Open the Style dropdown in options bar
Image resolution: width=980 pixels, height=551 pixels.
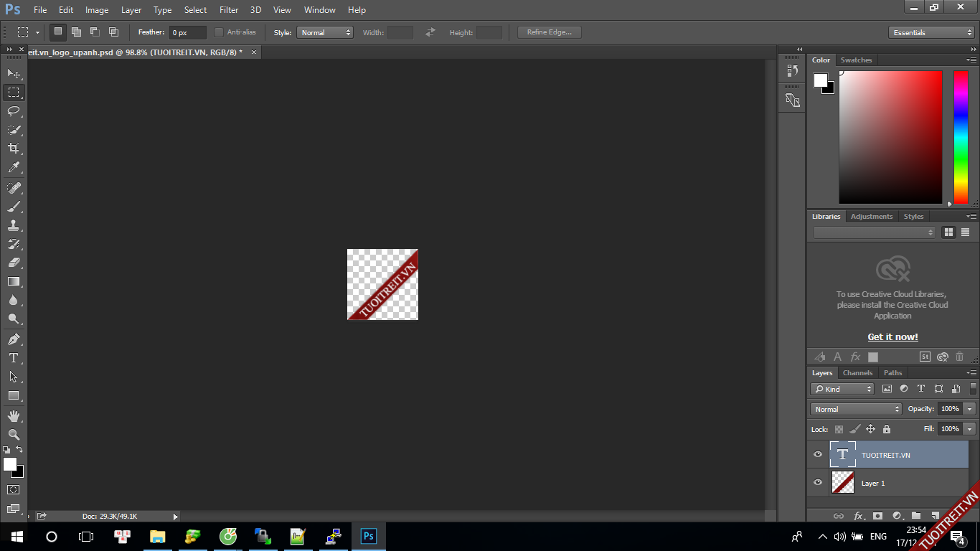pos(325,32)
